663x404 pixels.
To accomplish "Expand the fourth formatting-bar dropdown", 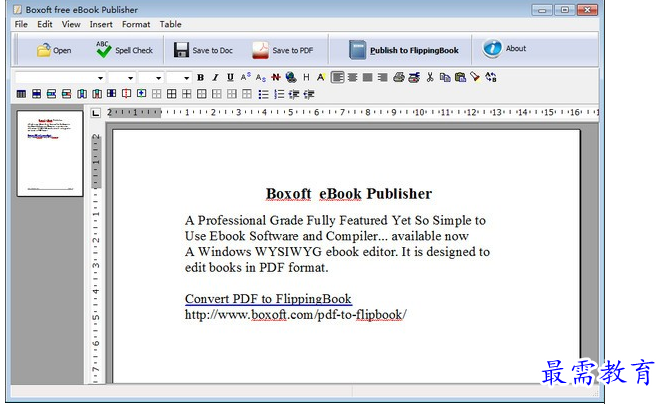I will click(186, 78).
